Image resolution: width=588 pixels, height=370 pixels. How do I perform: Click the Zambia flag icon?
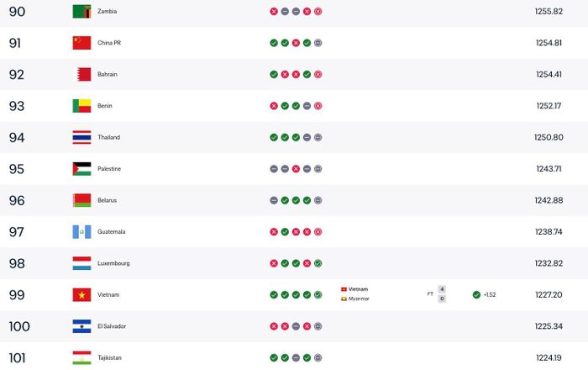81,11
